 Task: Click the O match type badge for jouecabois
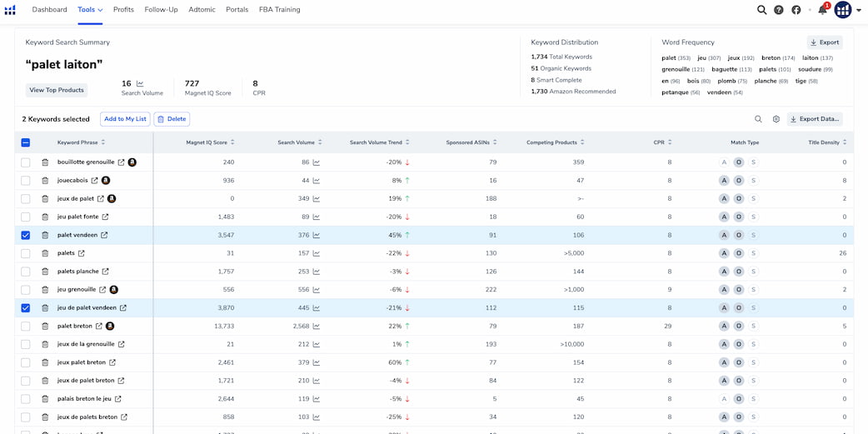coord(738,181)
